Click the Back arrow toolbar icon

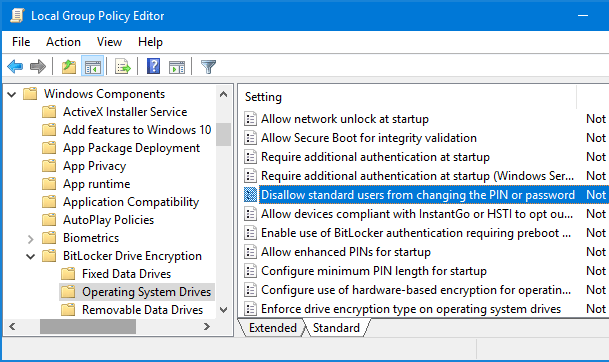(x=15, y=66)
